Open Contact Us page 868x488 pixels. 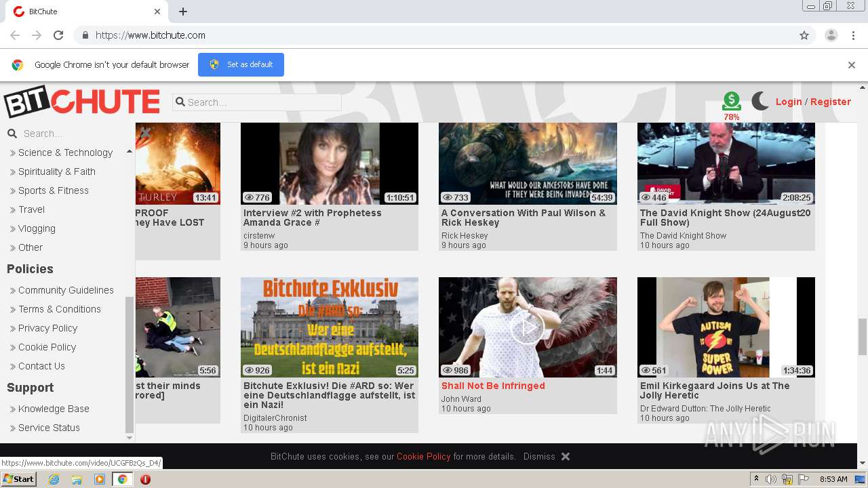coord(41,366)
